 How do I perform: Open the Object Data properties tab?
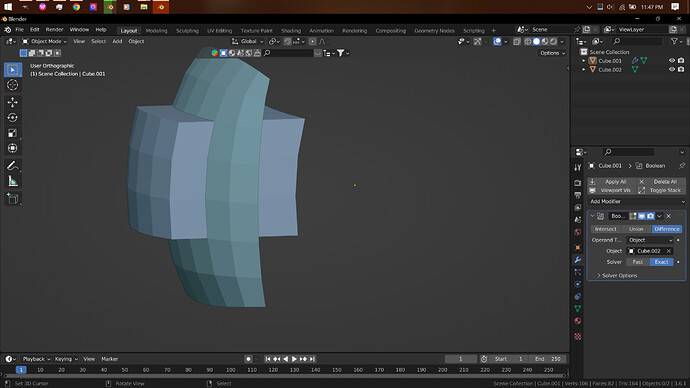578,308
